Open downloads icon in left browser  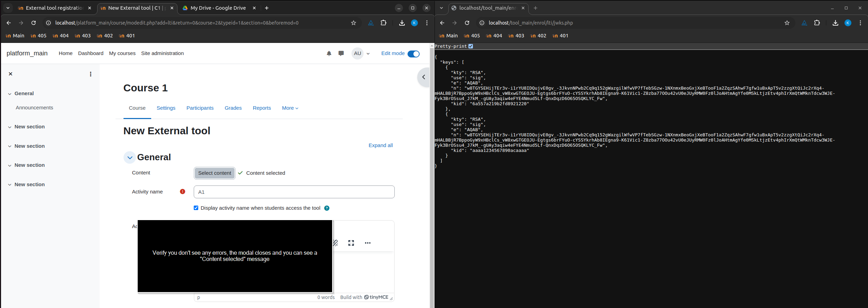point(402,23)
